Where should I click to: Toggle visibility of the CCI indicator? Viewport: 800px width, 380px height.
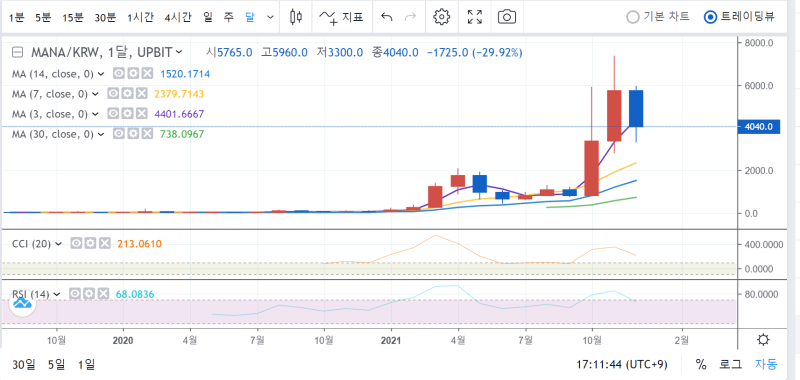coord(76,243)
